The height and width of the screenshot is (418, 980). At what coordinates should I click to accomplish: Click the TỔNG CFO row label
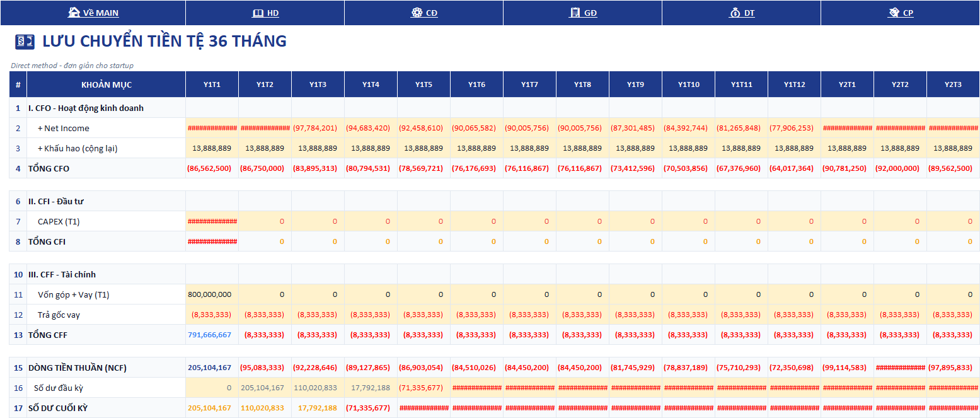(49, 168)
